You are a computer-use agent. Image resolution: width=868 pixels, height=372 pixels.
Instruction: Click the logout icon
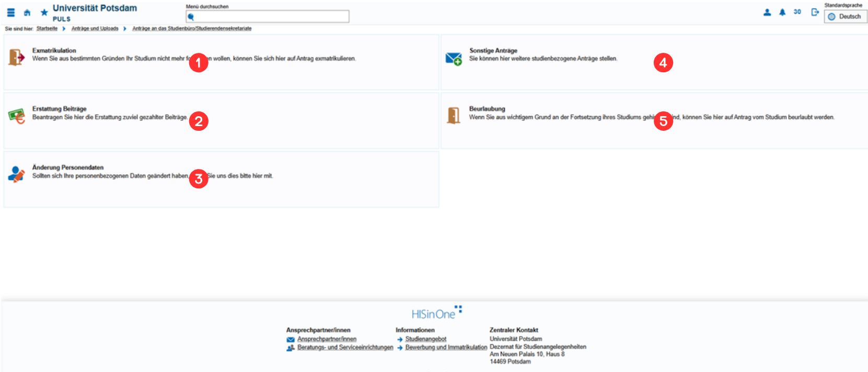(x=815, y=12)
